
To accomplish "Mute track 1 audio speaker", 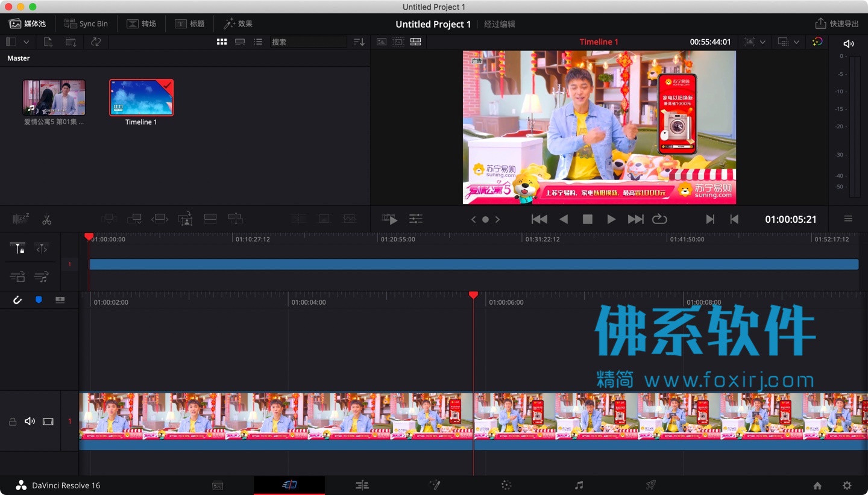I will click(x=30, y=422).
